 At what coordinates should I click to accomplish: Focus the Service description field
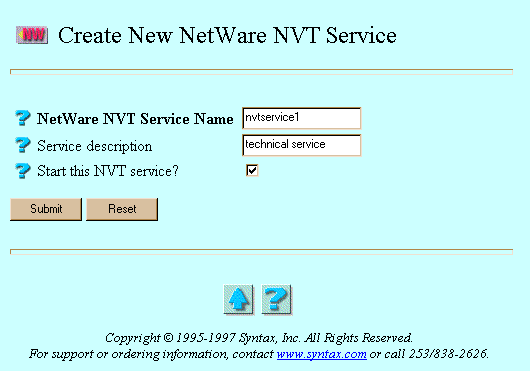point(302,145)
